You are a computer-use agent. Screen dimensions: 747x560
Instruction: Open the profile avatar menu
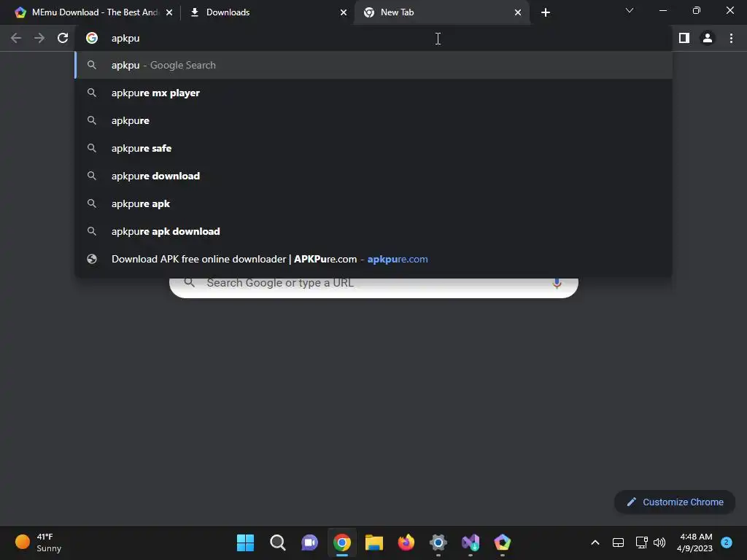(x=708, y=38)
